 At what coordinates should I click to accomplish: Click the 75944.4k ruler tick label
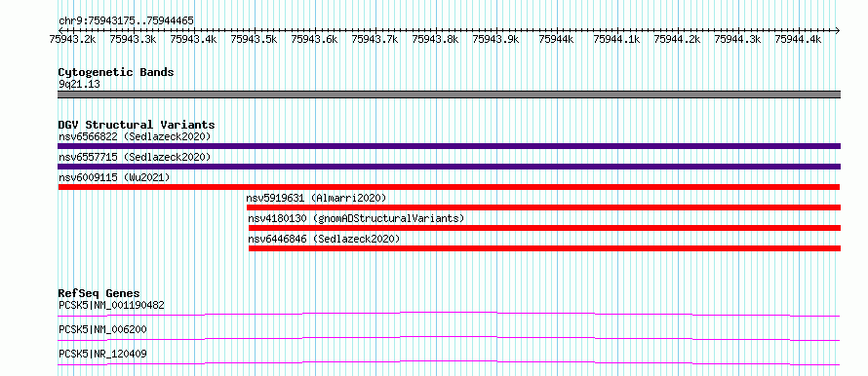(798, 39)
